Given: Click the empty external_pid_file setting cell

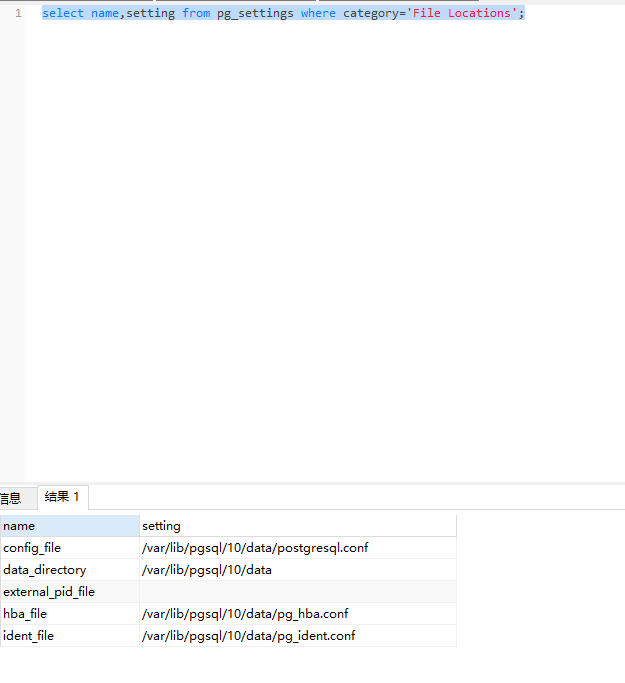Looking at the screenshot, I should pyautogui.click(x=298, y=592).
